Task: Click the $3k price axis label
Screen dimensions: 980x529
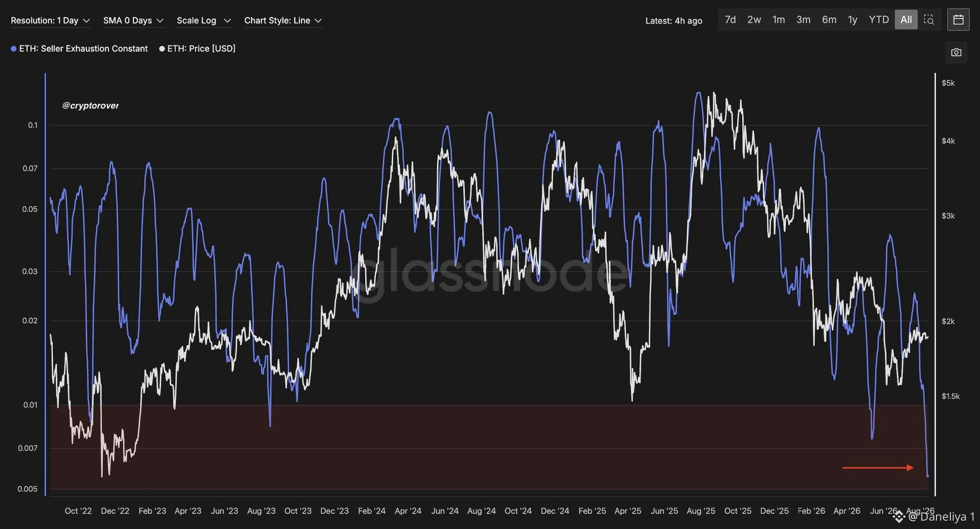Action: click(948, 216)
